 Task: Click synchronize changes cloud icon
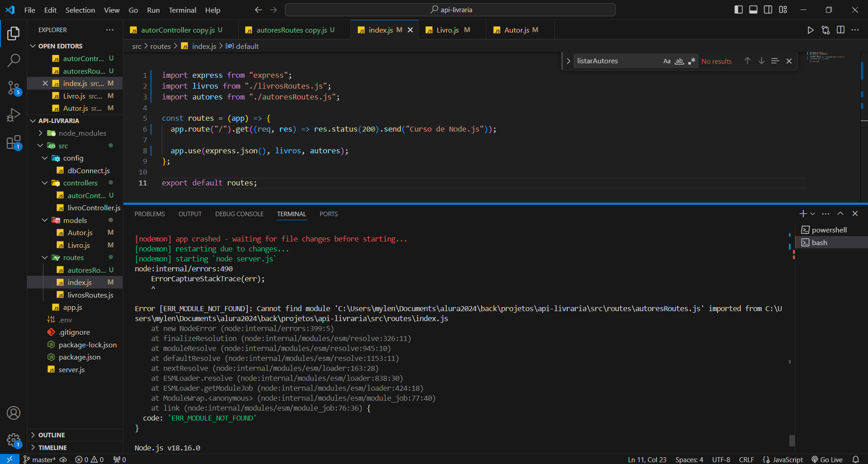tap(64, 459)
